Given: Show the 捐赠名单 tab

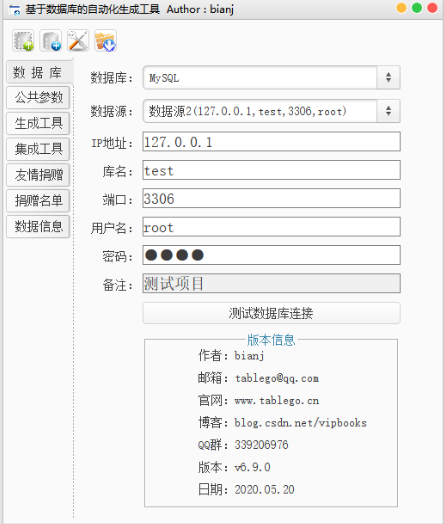Looking at the screenshot, I should coord(38,201).
